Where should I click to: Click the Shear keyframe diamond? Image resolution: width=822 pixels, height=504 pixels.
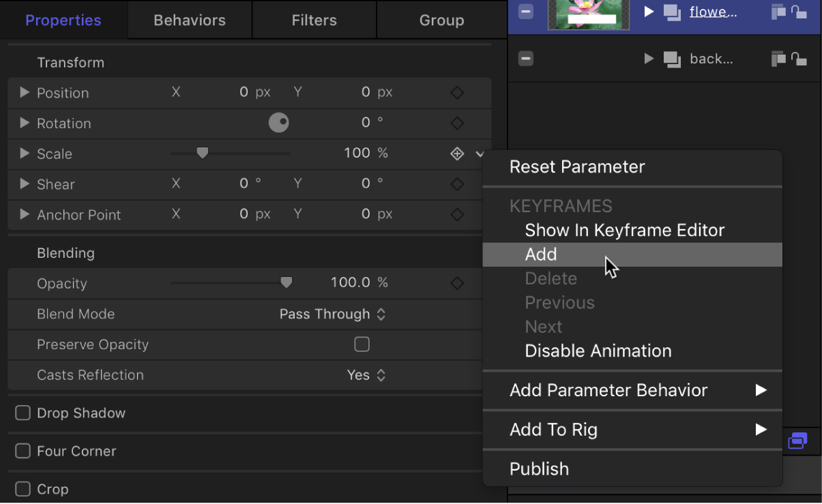click(456, 184)
